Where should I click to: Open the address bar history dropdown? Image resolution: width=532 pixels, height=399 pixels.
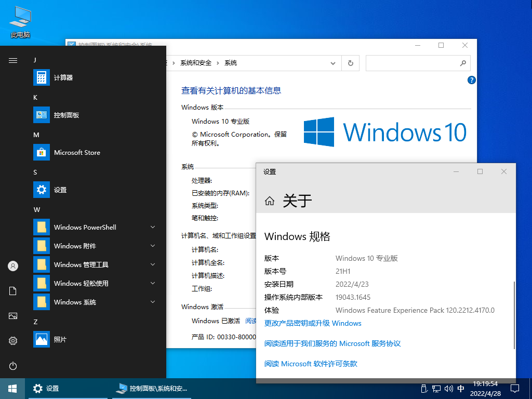click(333, 63)
